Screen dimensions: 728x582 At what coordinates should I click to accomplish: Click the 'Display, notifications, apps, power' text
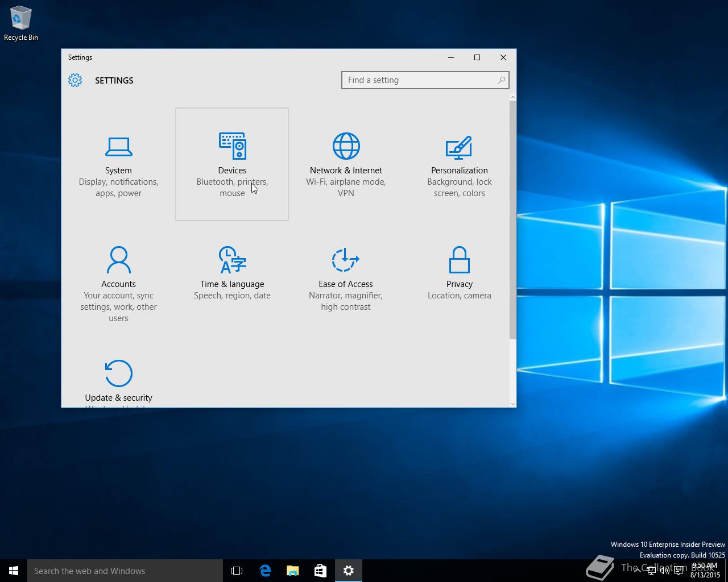pyautogui.click(x=118, y=188)
